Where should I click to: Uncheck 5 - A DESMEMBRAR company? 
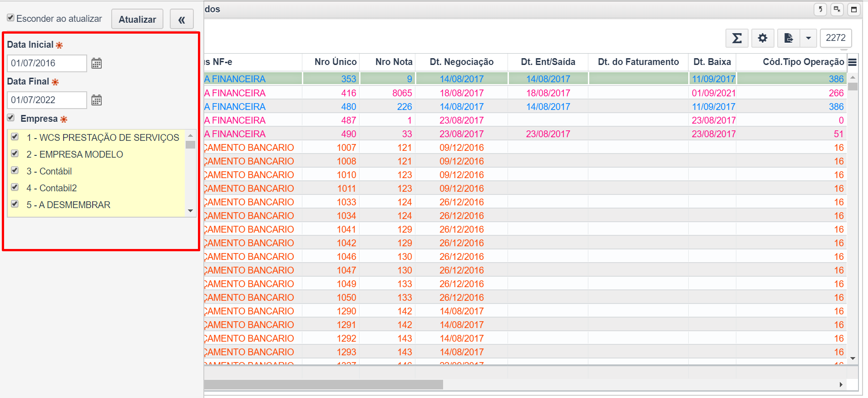15,204
